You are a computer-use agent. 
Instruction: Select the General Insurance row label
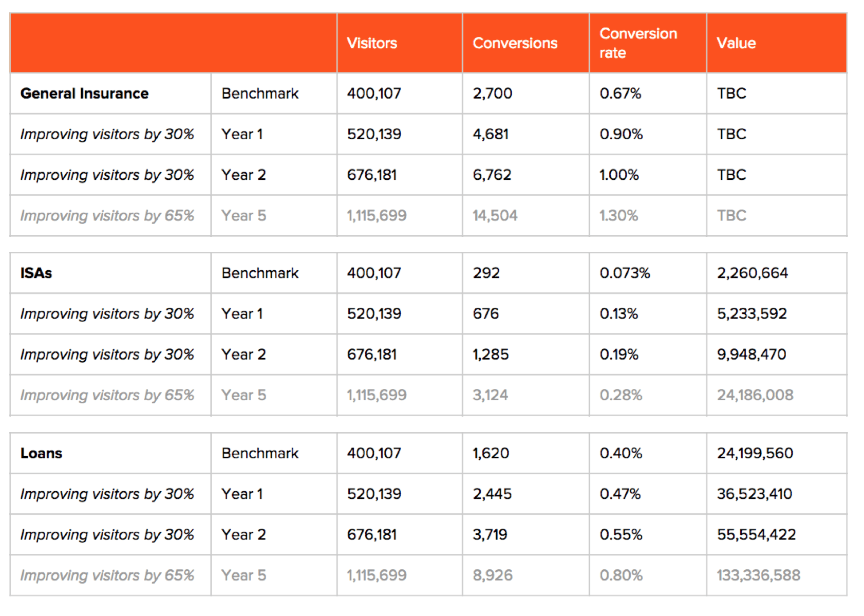click(x=84, y=94)
